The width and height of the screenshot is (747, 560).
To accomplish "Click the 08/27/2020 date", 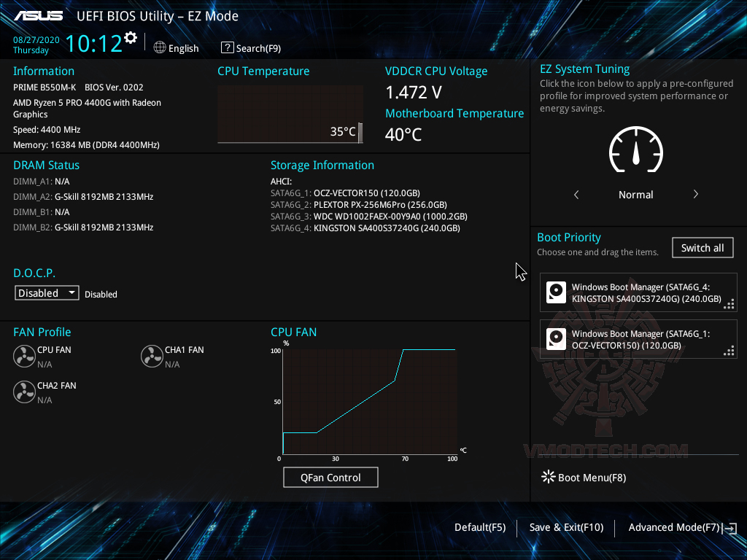I will (36, 40).
